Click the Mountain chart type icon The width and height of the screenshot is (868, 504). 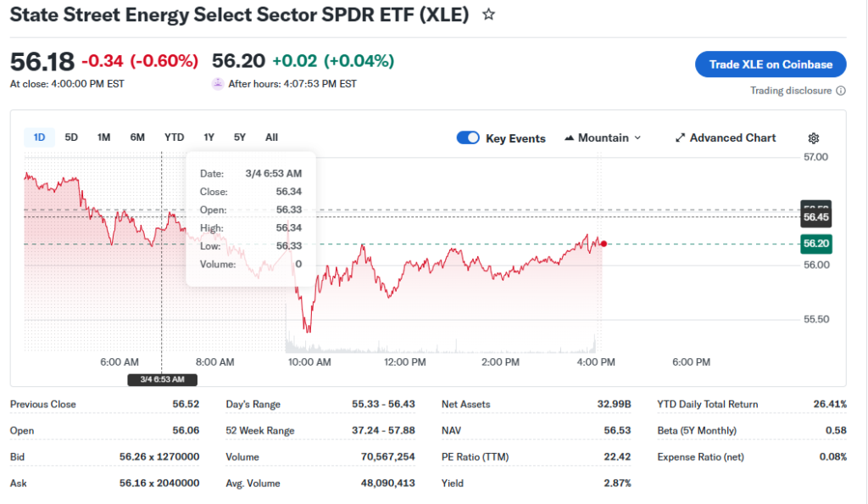click(570, 138)
